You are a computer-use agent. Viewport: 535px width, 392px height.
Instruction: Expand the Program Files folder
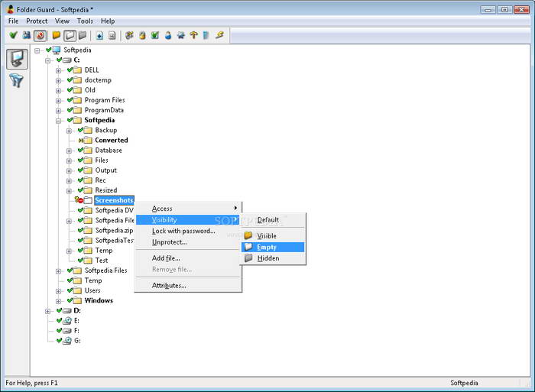coord(58,101)
